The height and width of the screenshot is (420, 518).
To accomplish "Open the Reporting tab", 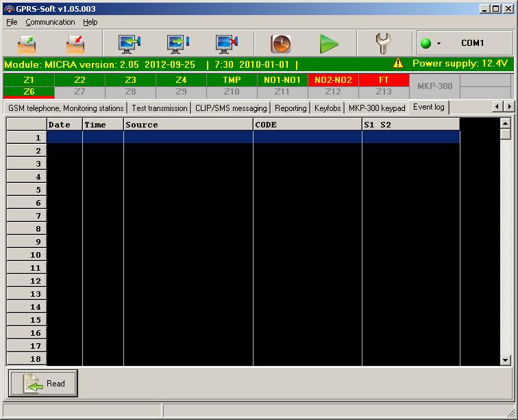I will point(291,108).
